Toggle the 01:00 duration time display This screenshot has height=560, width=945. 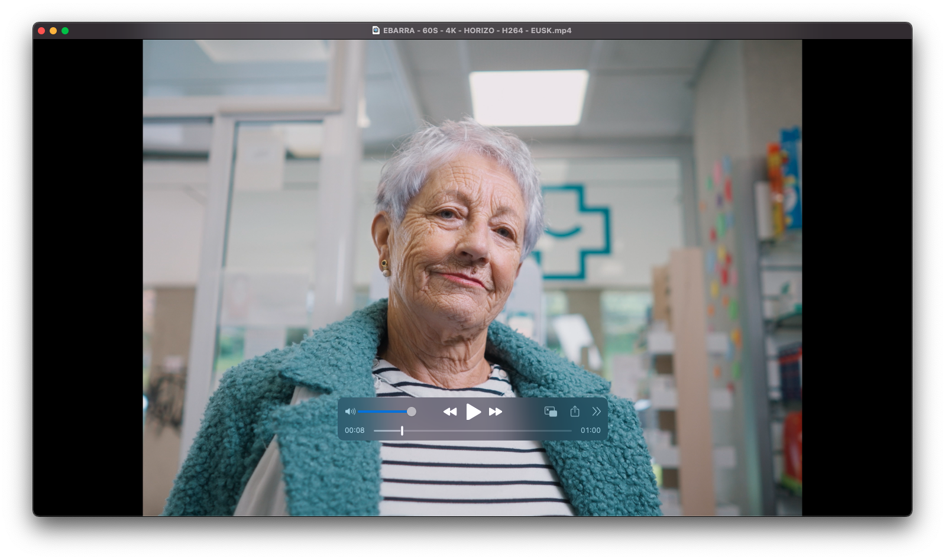point(590,430)
